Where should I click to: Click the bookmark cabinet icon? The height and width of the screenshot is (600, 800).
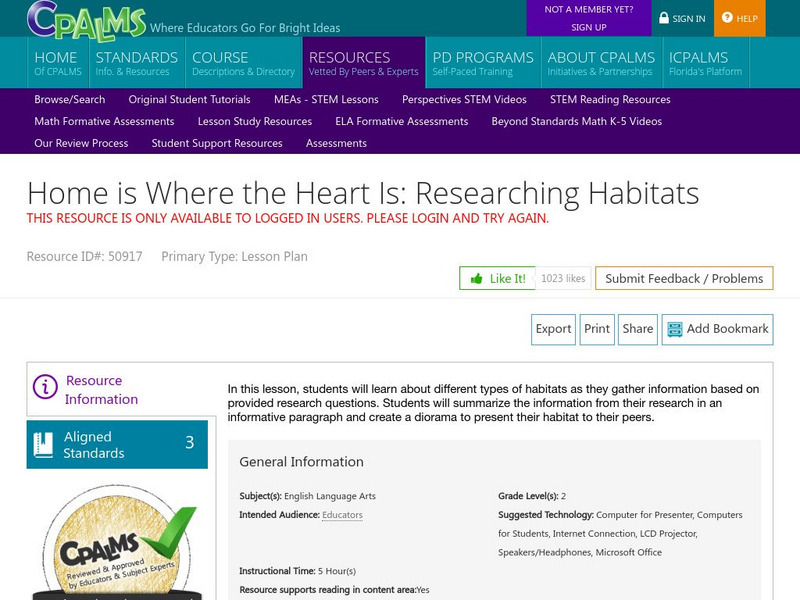(x=674, y=330)
